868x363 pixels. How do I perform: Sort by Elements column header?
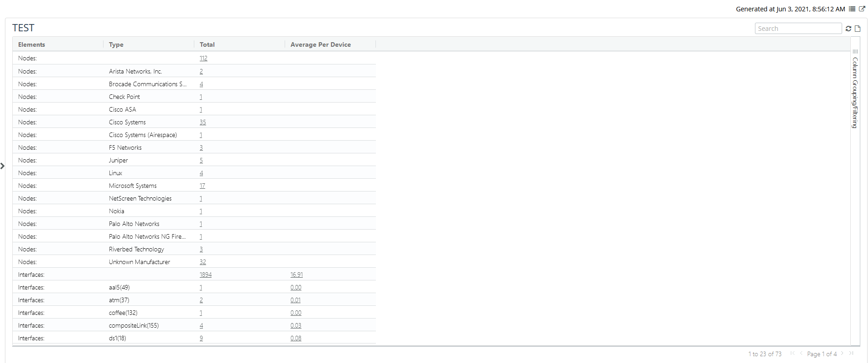pos(32,44)
